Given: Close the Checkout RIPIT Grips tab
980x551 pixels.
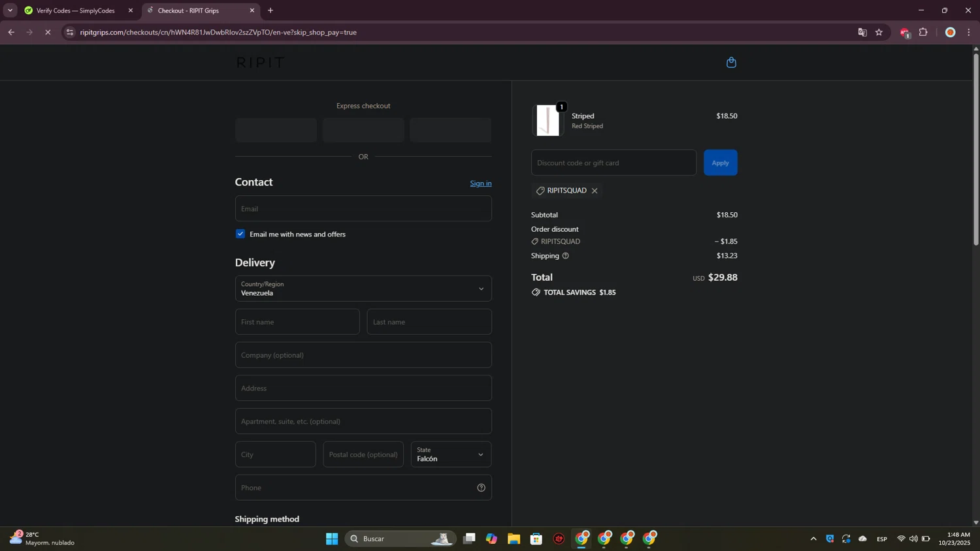Looking at the screenshot, I should coord(252,10).
